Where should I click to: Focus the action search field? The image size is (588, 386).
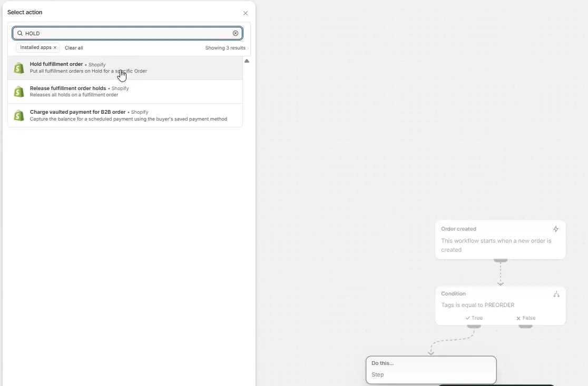pos(128,33)
